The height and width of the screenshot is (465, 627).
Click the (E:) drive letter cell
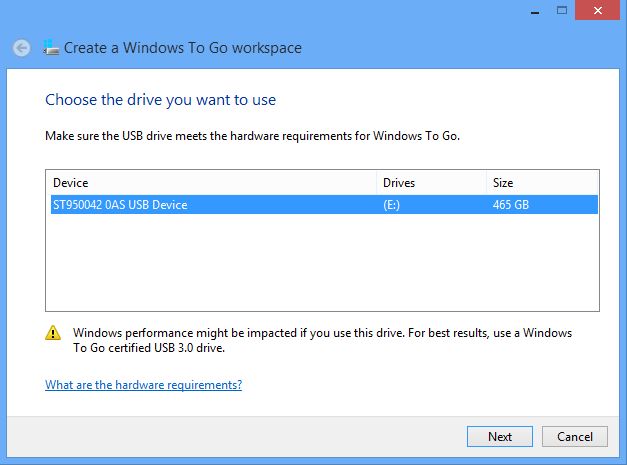pos(391,205)
